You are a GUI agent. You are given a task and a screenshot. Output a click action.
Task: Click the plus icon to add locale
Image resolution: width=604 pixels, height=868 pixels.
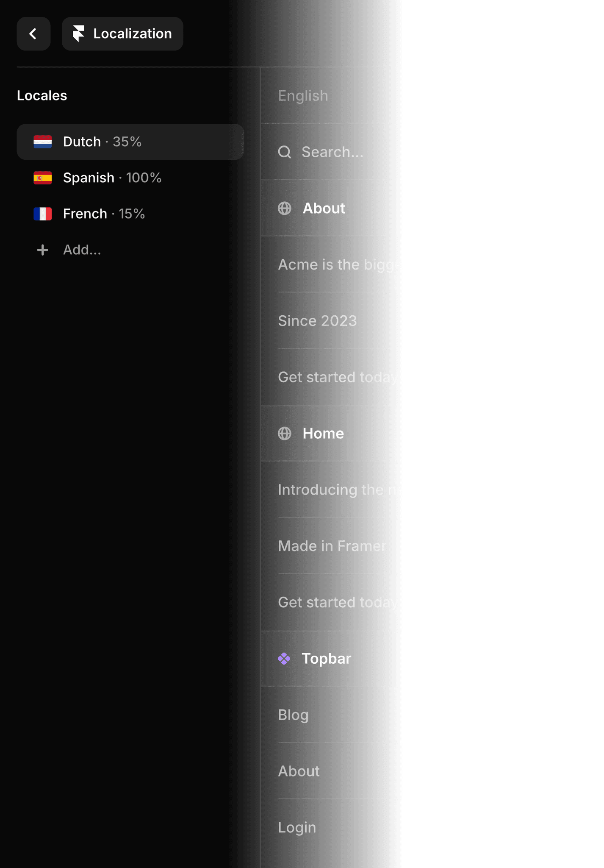click(43, 250)
